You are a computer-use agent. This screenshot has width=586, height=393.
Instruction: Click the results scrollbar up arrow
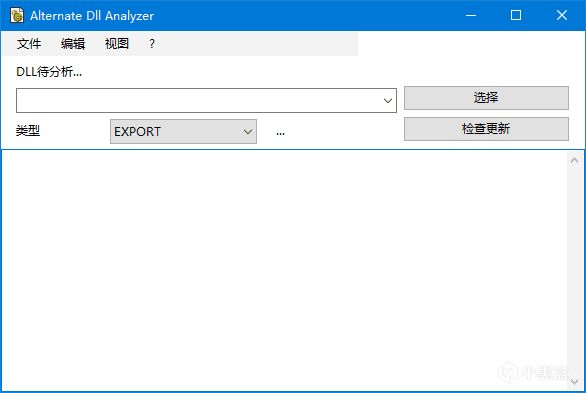(x=575, y=160)
